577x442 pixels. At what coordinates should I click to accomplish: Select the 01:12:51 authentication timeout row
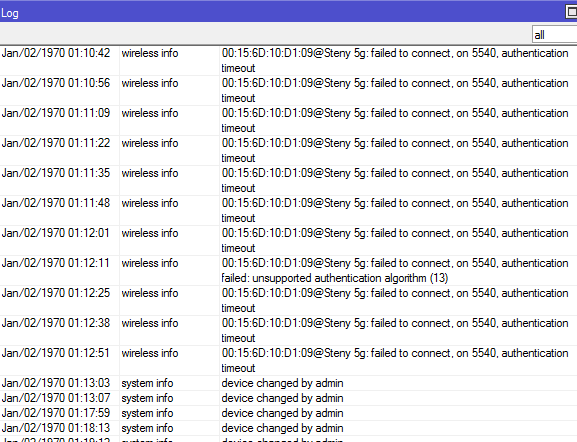coord(288,361)
